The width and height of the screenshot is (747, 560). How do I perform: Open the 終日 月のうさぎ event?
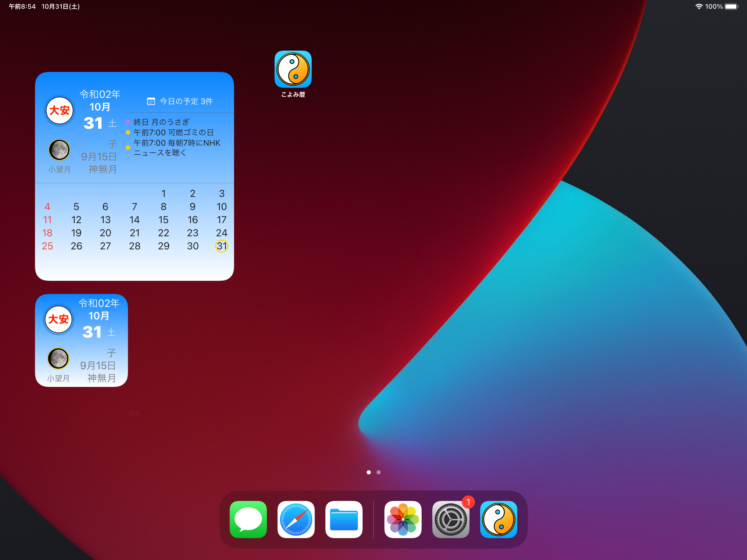click(x=161, y=122)
